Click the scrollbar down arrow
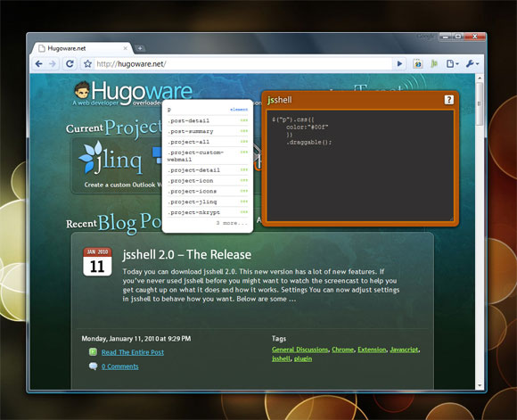The width and height of the screenshot is (517, 420). [480, 385]
